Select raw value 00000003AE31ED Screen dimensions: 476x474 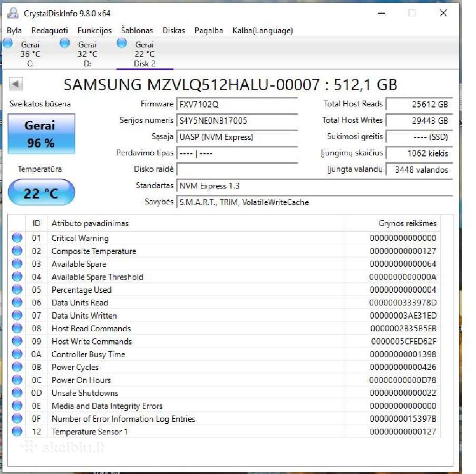403,315
